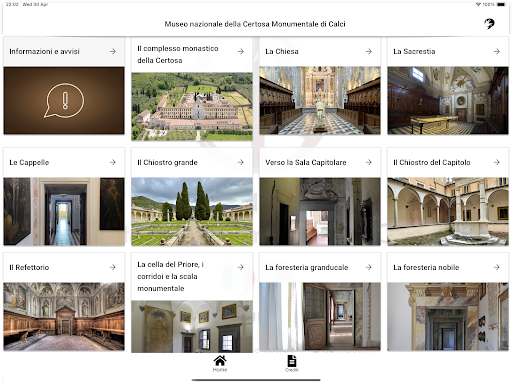Click arrow beside Il Chiostro grande

click(x=241, y=162)
